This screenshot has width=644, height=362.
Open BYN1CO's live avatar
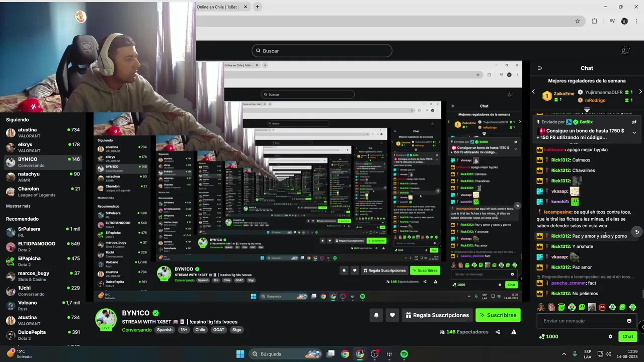(106, 320)
